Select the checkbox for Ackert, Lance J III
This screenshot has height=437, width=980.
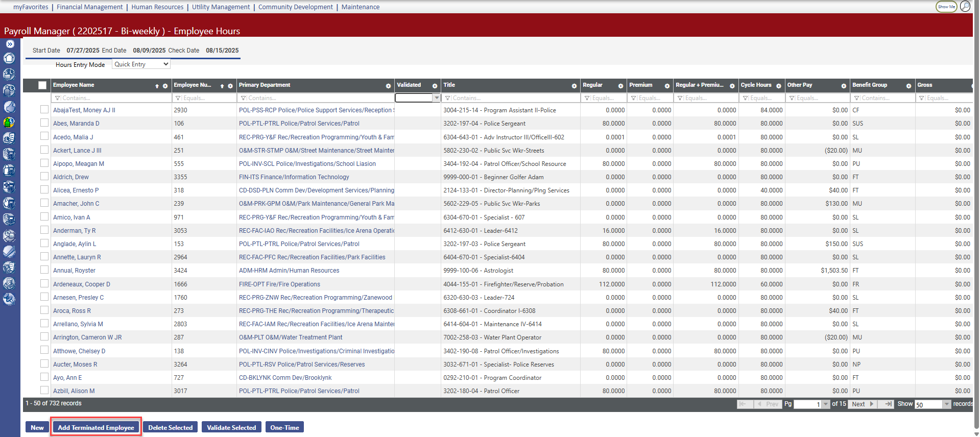coord(44,150)
